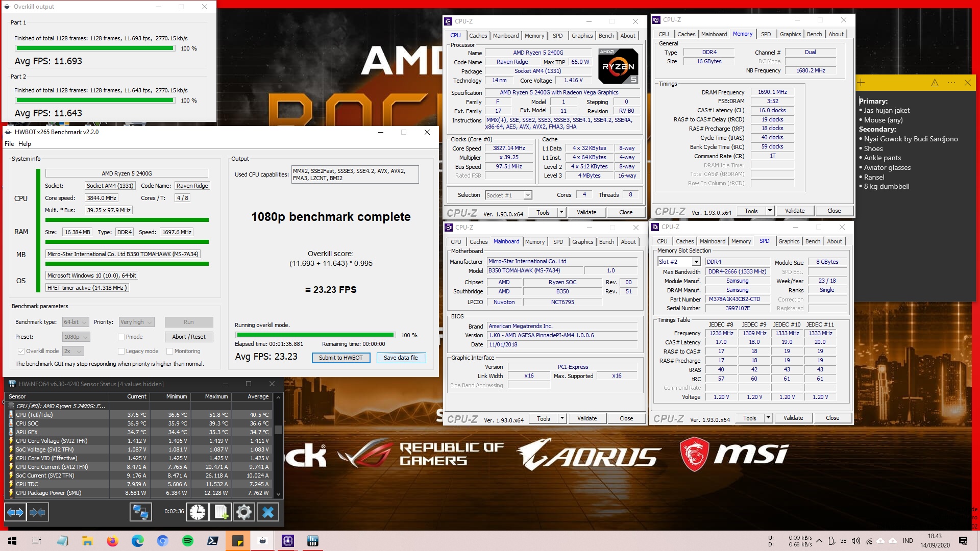Switch to Sticky Notes taskbar icon
This screenshot has height=551, width=980.
point(238,541)
